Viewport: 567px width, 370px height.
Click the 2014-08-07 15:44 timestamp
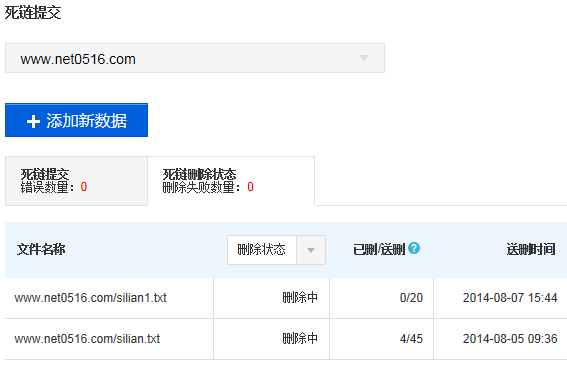coord(510,298)
